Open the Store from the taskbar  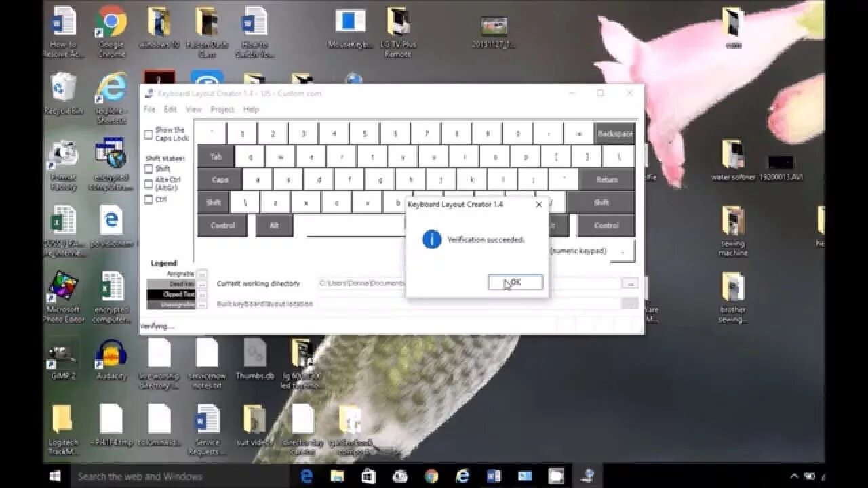(369, 476)
